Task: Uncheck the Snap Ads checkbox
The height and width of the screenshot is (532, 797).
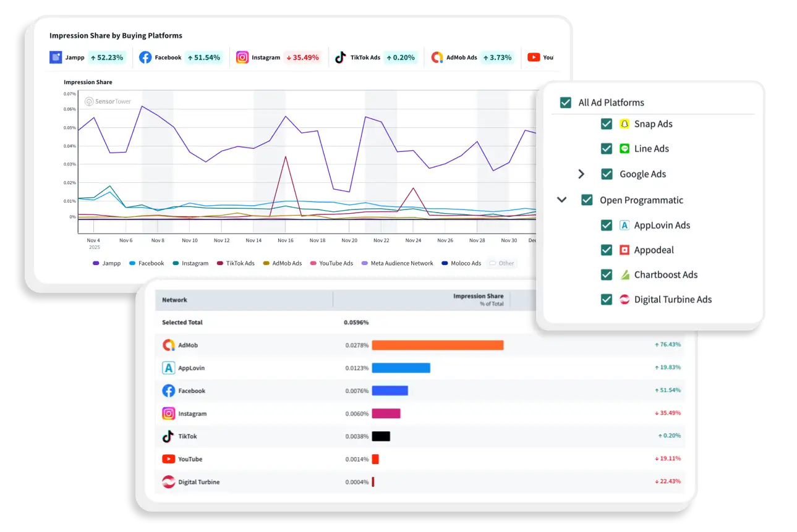Action: coord(607,124)
